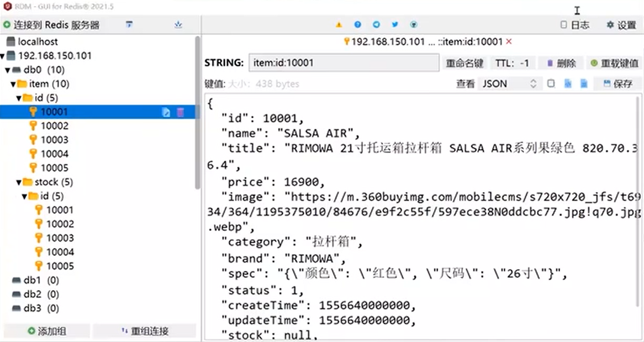Collapse the db0 (10) node arrow
This screenshot has height=342, width=644.
[x=8, y=70]
